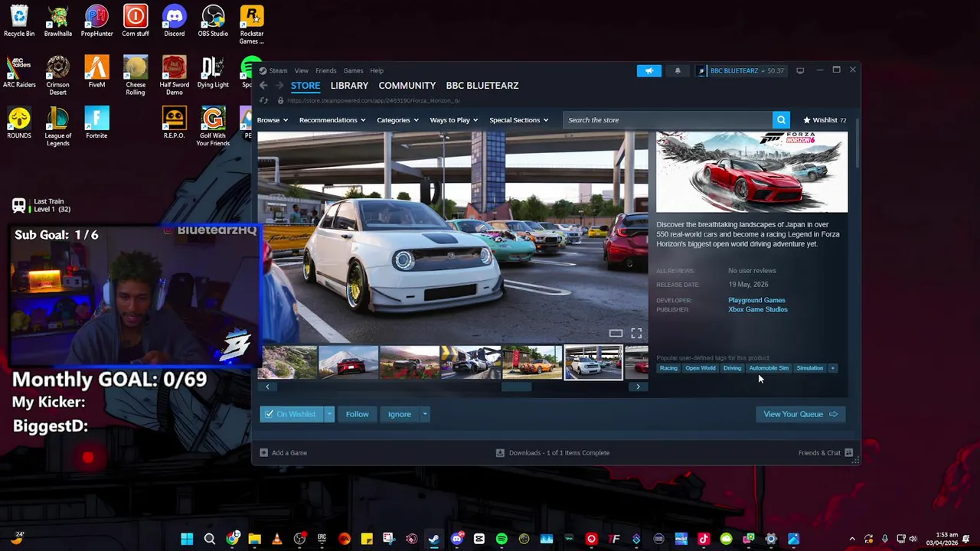Click the Downloads icon in Steam footer
This screenshot has height=551, width=980.
[x=500, y=452]
